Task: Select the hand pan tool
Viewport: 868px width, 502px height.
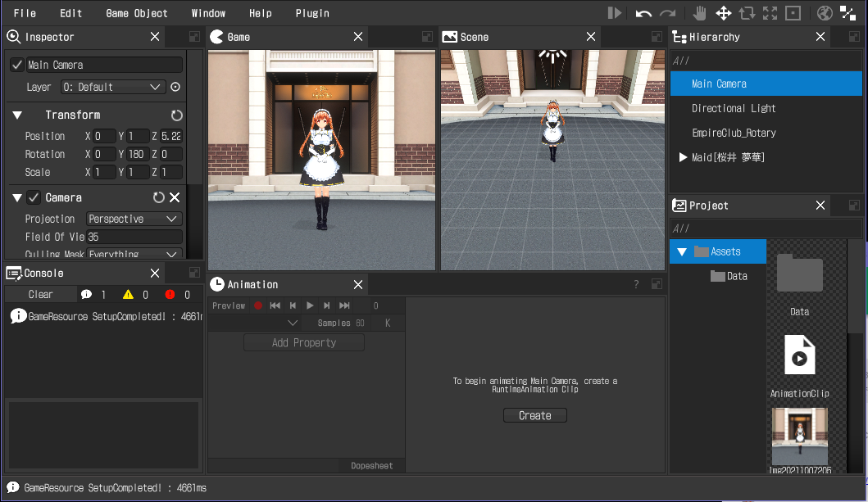Action: click(x=699, y=13)
